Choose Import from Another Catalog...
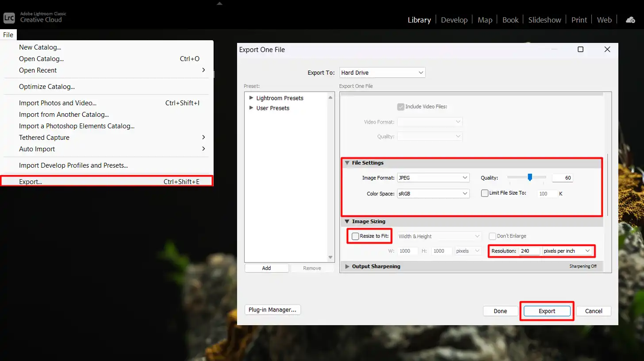The width and height of the screenshot is (644, 361). [107, 115]
